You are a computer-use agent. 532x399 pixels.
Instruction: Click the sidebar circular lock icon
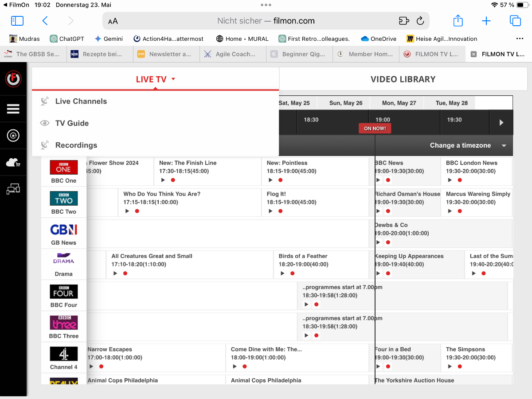tap(13, 136)
